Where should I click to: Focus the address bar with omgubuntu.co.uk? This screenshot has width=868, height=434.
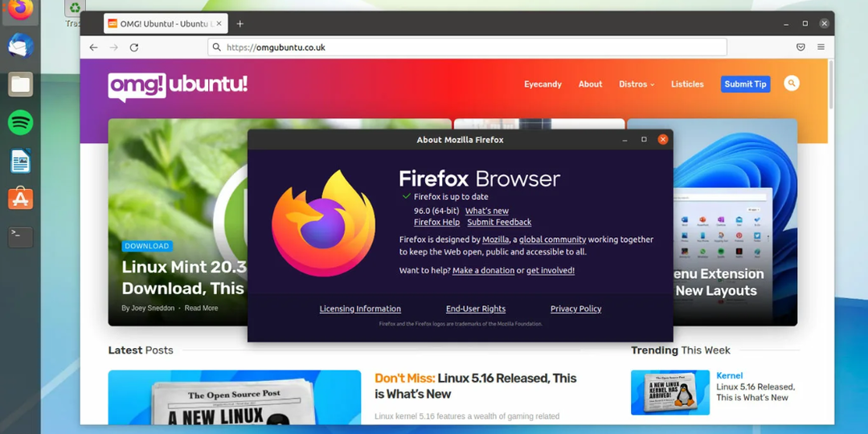click(x=467, y=47)
